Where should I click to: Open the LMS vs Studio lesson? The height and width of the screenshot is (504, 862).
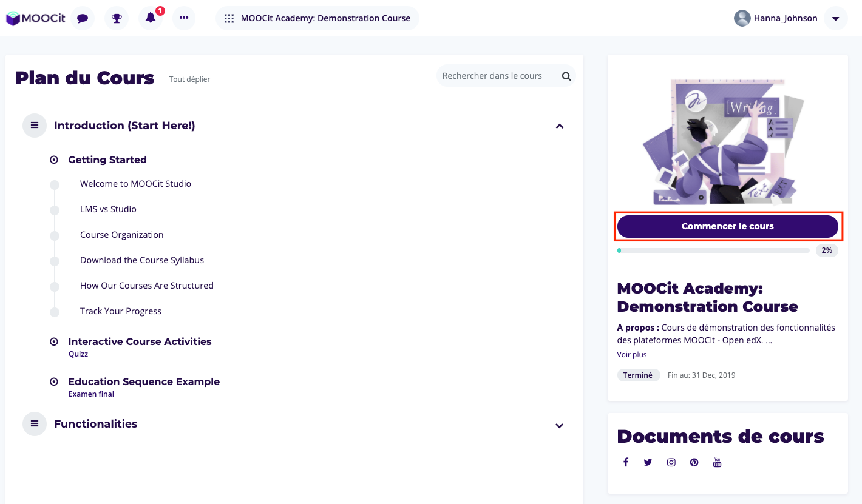(x=108, y=209)
